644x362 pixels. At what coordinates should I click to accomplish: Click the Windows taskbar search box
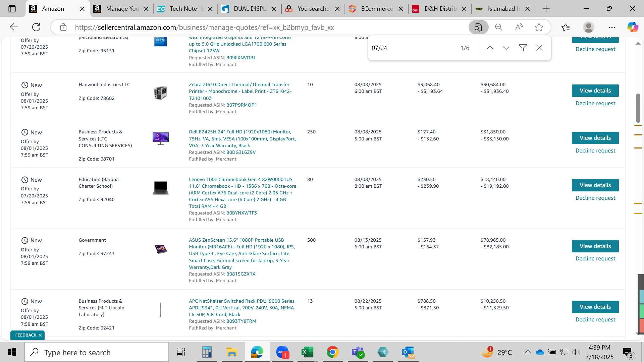coord(97,352)
